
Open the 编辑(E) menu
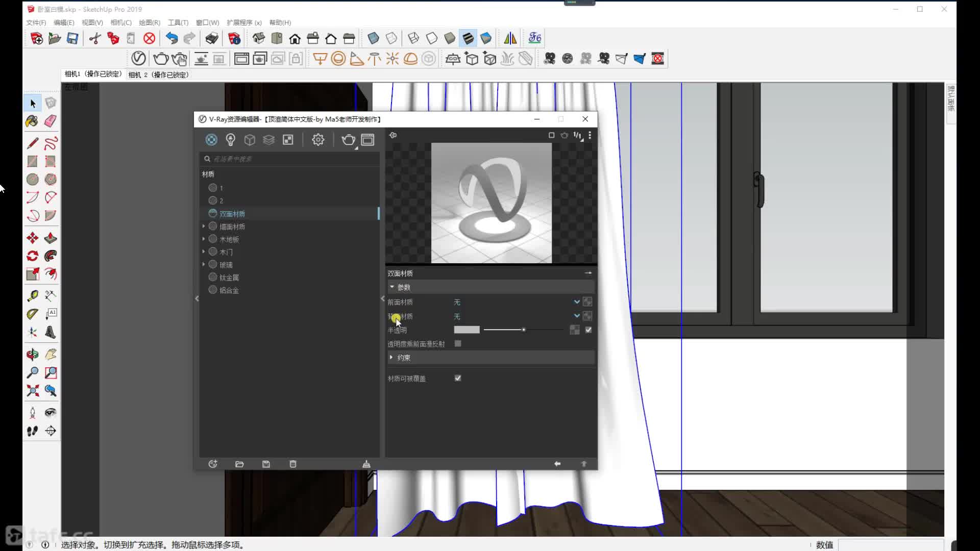pyautogui.click(x=64, y=22)
